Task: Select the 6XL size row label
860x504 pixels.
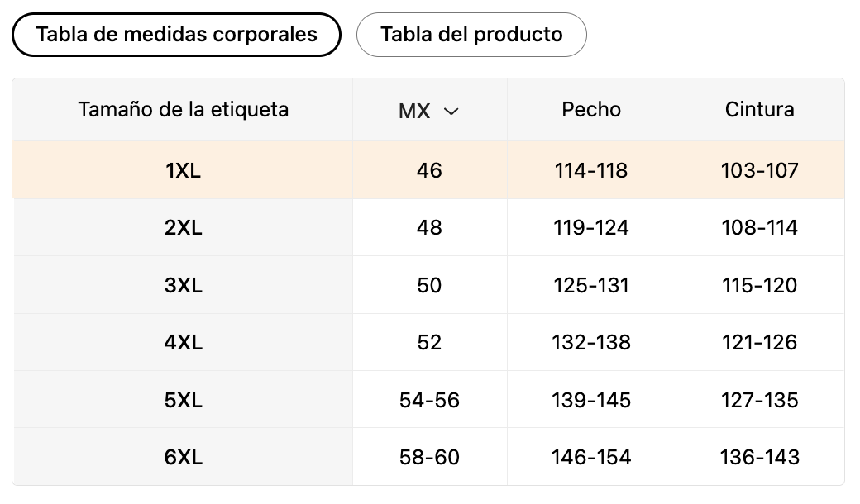Action: (184, 457)
